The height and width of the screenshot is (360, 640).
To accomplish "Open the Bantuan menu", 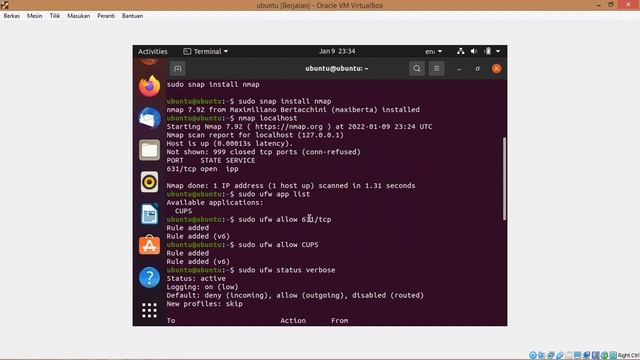I will point(132,16).
